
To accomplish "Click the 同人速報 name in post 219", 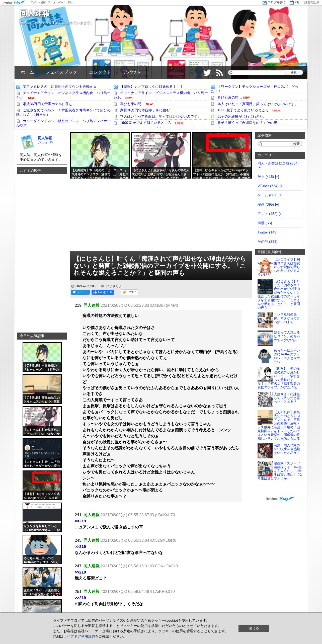I will tap(92, 305).
